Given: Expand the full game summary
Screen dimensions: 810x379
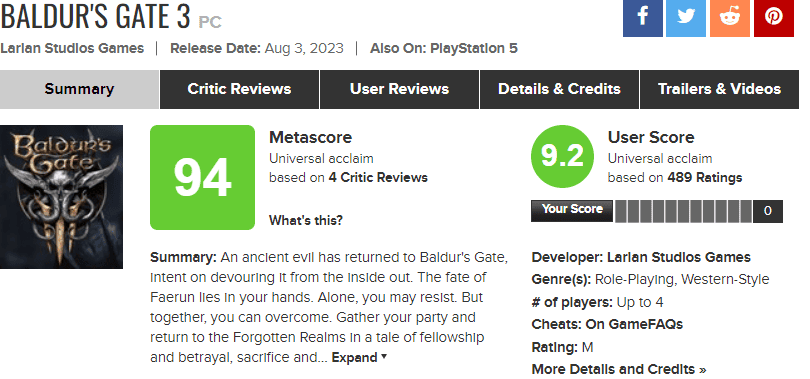Looking at the screenshot, I should [359, 357].
